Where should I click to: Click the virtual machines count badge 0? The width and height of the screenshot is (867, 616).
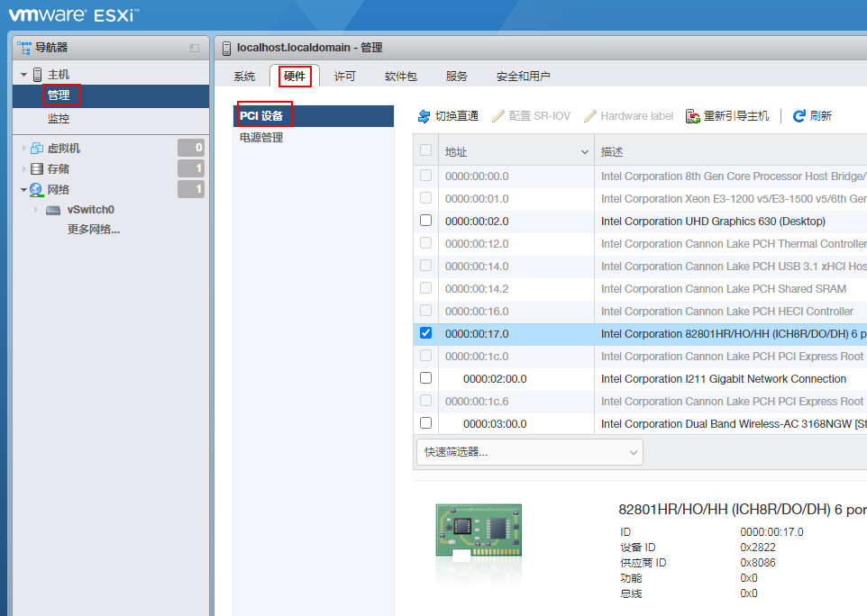[x=191, y=148]
